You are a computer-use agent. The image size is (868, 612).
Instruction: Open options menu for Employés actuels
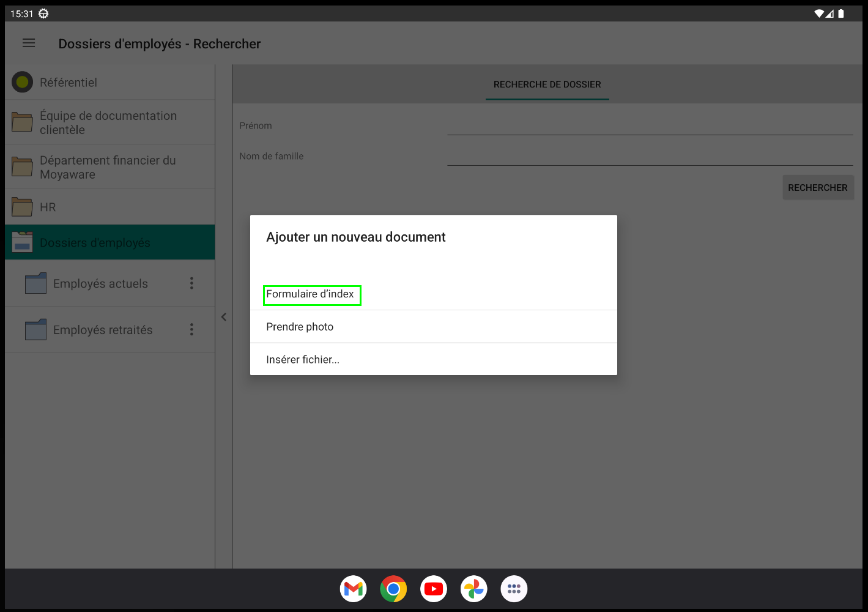[x=191, y=283]
